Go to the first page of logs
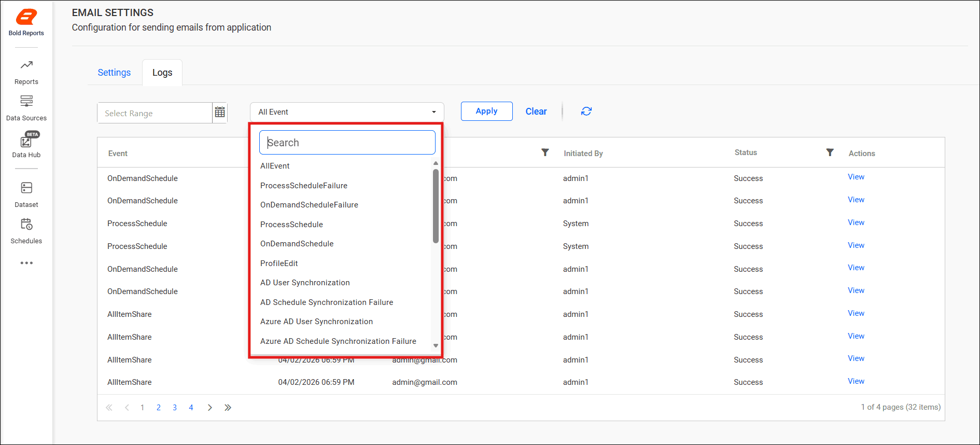Screen dimensions: 980x445 (109, 408)
